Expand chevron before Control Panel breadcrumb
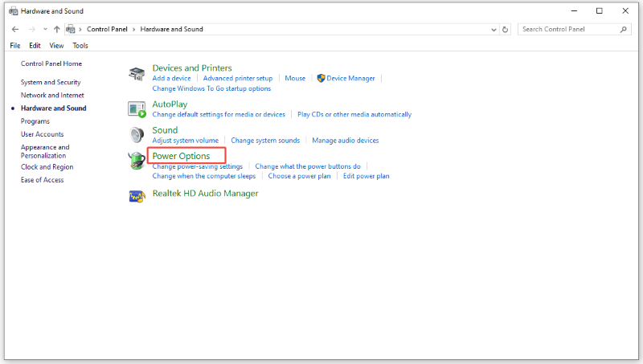Viewport: 643px width, 364px height. [x=80, y=30]
